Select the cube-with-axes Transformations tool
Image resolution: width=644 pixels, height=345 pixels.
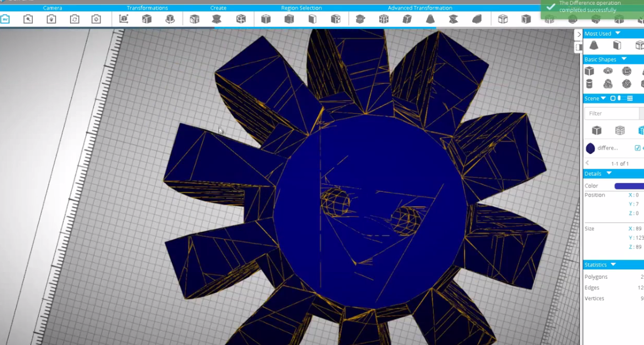point(123,19)
